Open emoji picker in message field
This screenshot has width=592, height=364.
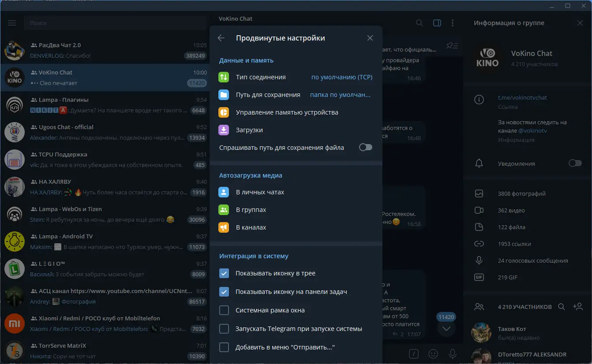click(x=434, y=353)
